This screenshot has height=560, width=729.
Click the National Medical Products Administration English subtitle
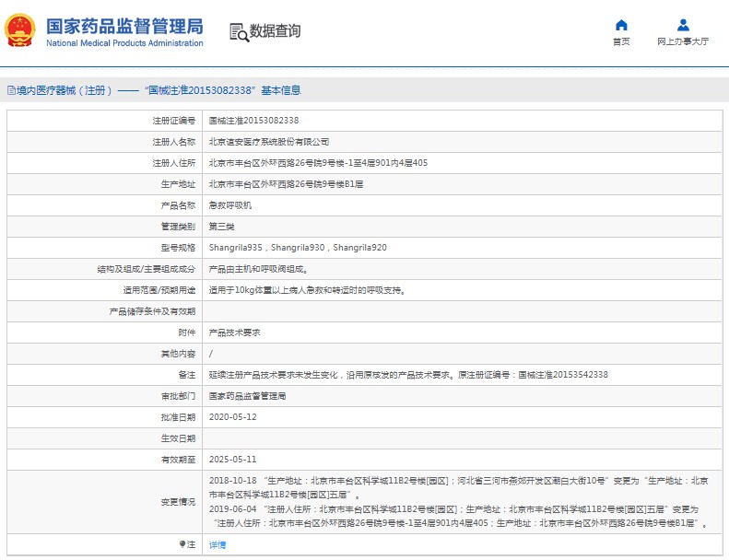pyautogui.click(x=124, y=43)
